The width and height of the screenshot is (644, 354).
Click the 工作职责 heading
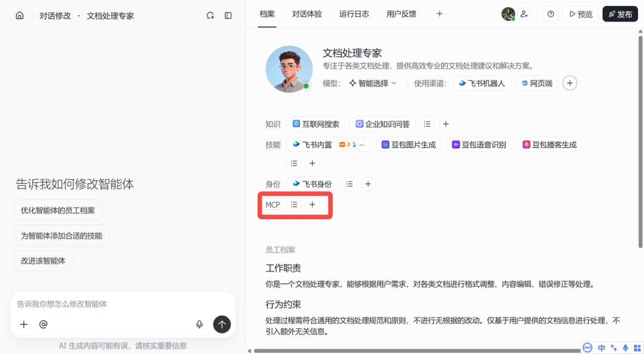(283, 268)
